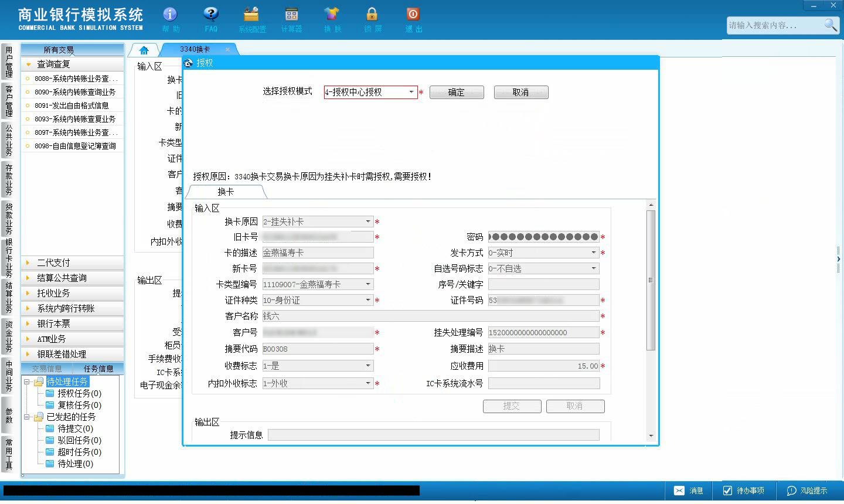Click the 密码 password field
The height and width of the screenshot is (504, 844).
(543, 237)
